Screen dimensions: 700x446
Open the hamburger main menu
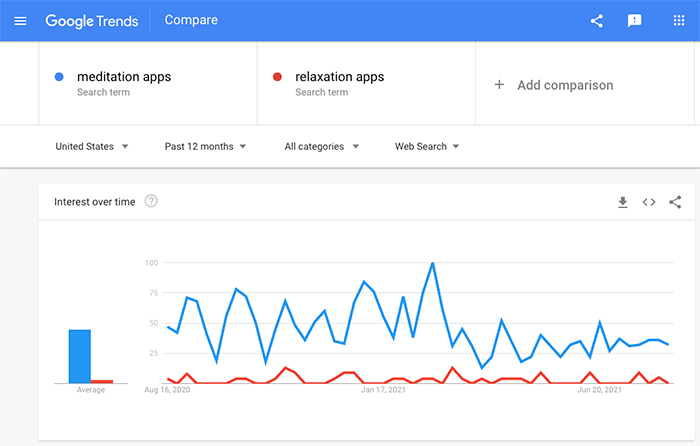pos(20,20)
